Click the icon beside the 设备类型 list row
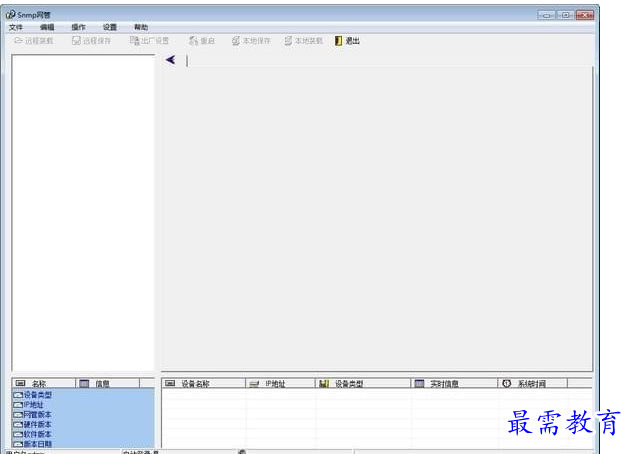This screenshot has height=454, width=629. coord(18,395)
